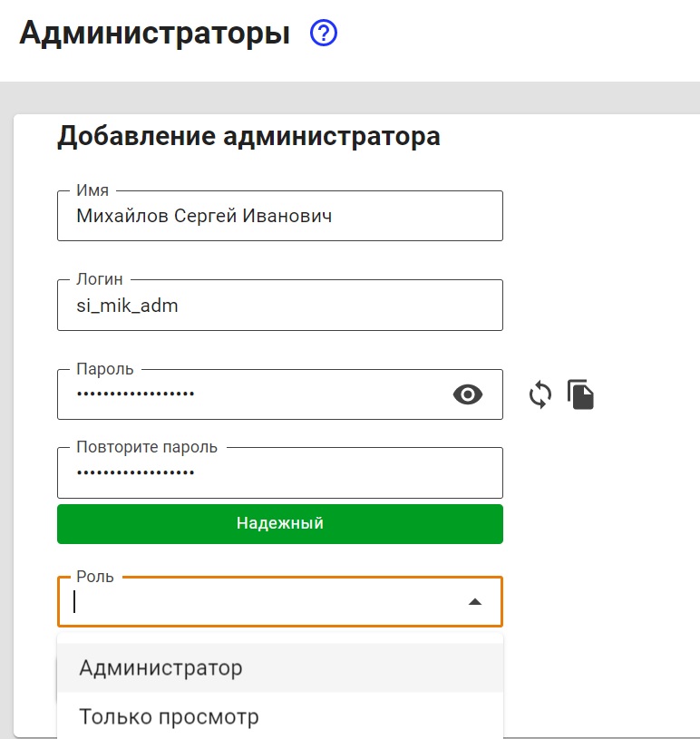Click the Логин field label

(100, 280)
